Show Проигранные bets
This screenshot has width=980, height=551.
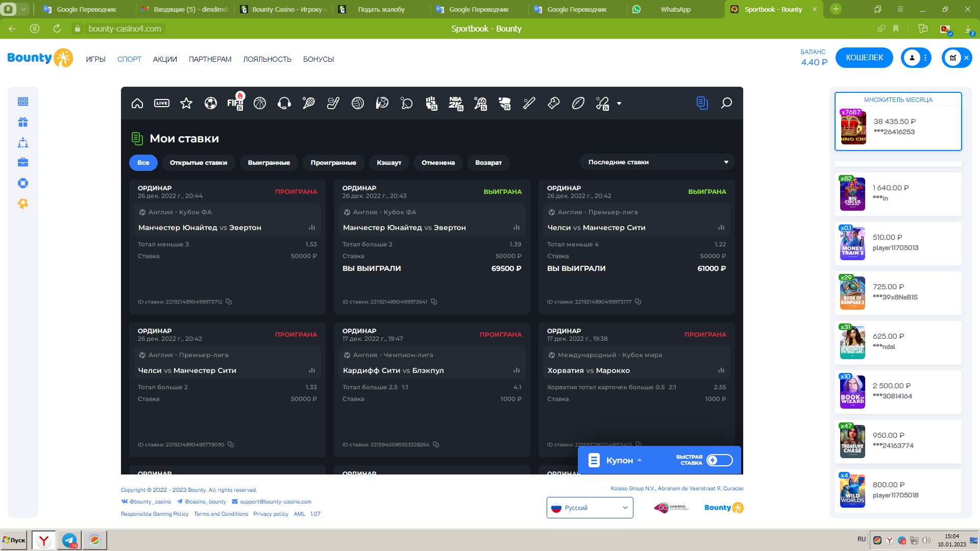click(x=333, y=163)
